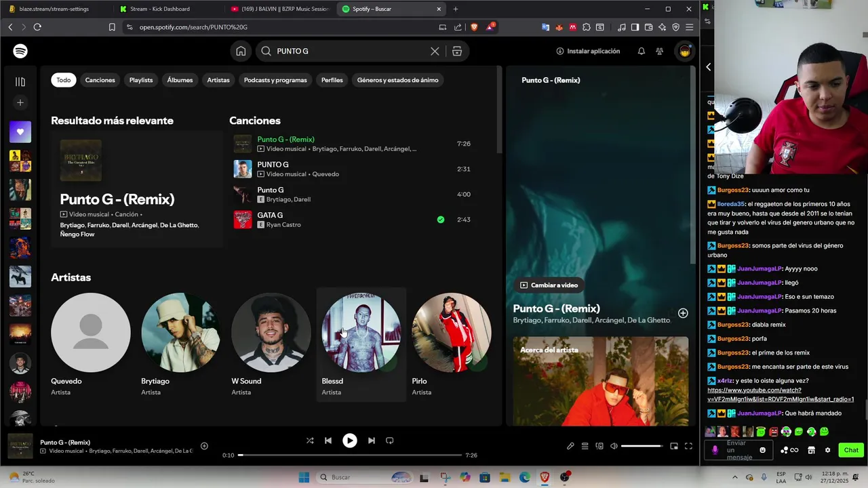Switch to the Stream - Kick Dashboard tab

tap(167, 9)
